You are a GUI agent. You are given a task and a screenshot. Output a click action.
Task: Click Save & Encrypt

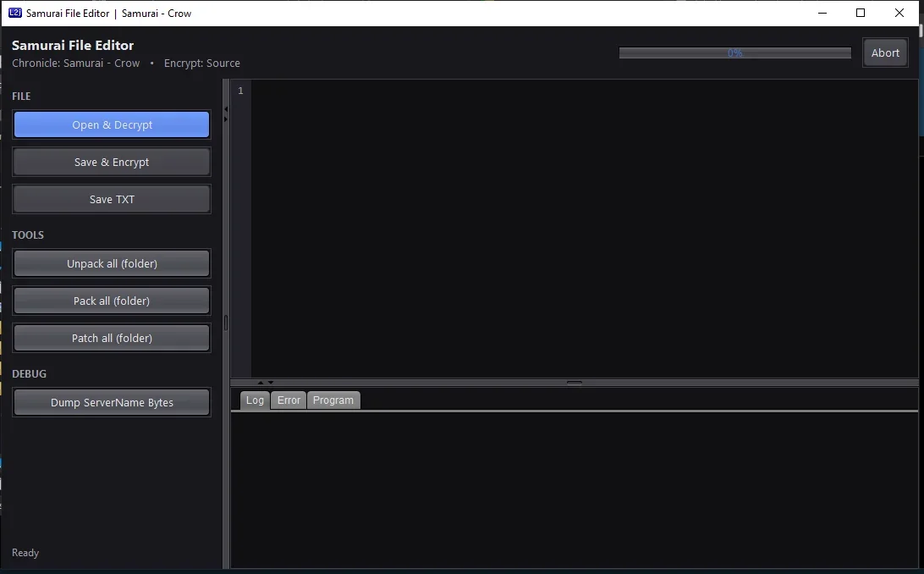pyautogui.click(x=112, y=162)
